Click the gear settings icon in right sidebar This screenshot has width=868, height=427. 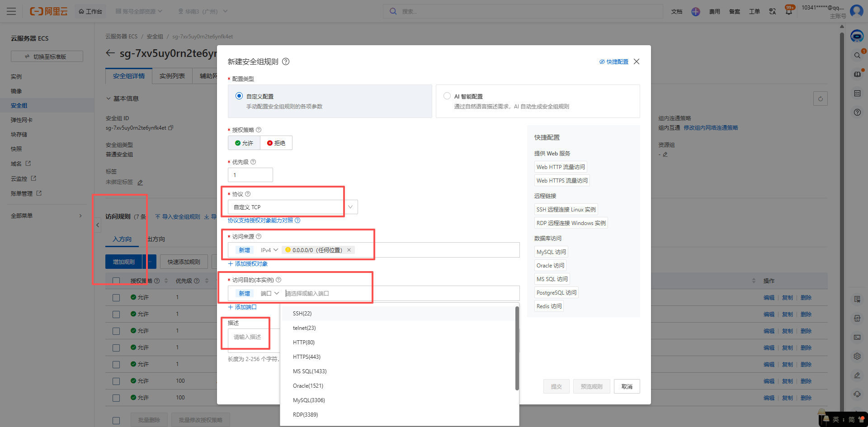tap(857, 356)
